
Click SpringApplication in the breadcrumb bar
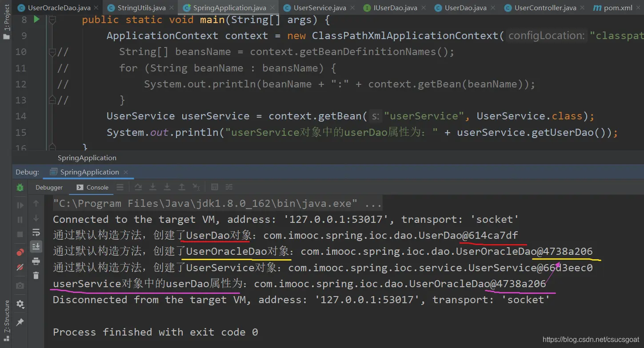[87, 158]
